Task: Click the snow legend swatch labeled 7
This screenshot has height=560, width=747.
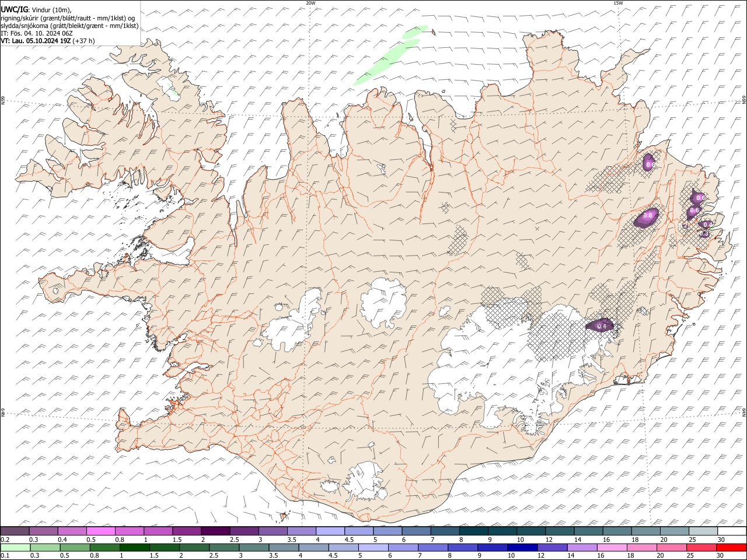Action: [x=445, y=531]
